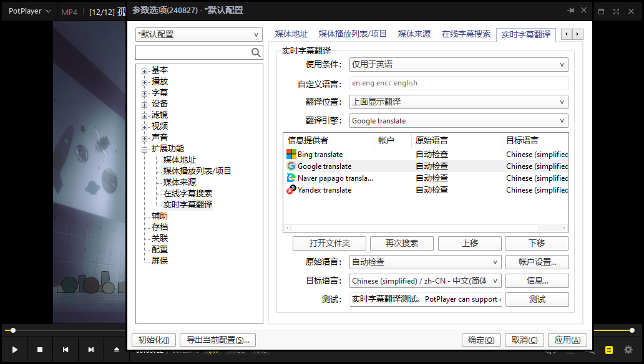Collapse the 扩展功能 tree node

145,150
